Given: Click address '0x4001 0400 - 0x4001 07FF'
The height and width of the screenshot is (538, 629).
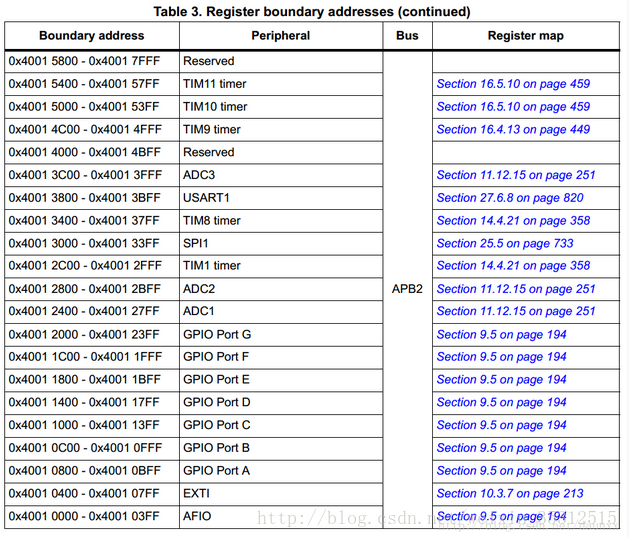Looking at the screenshot, I should pyautogui.click(x=84, y=493).
